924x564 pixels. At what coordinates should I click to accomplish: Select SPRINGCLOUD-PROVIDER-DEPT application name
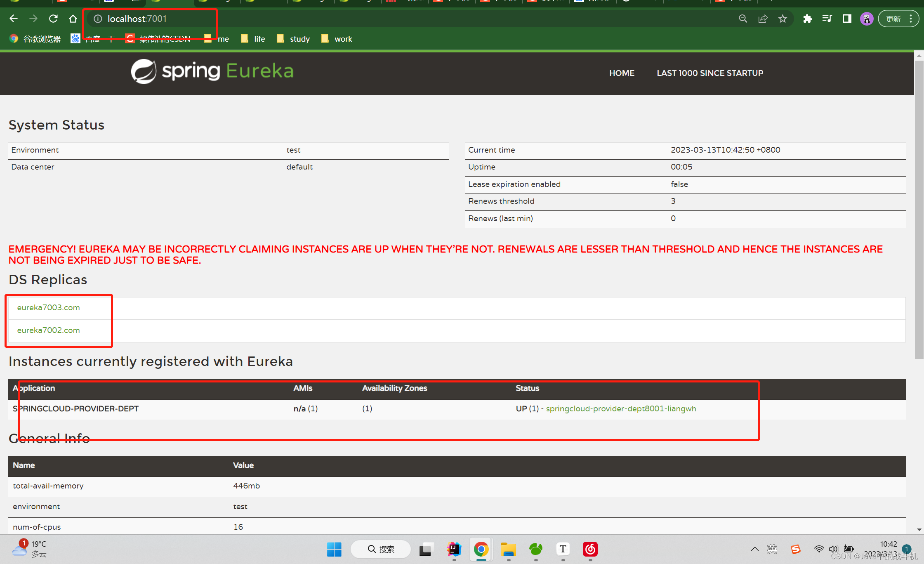(x=75, y=408)
